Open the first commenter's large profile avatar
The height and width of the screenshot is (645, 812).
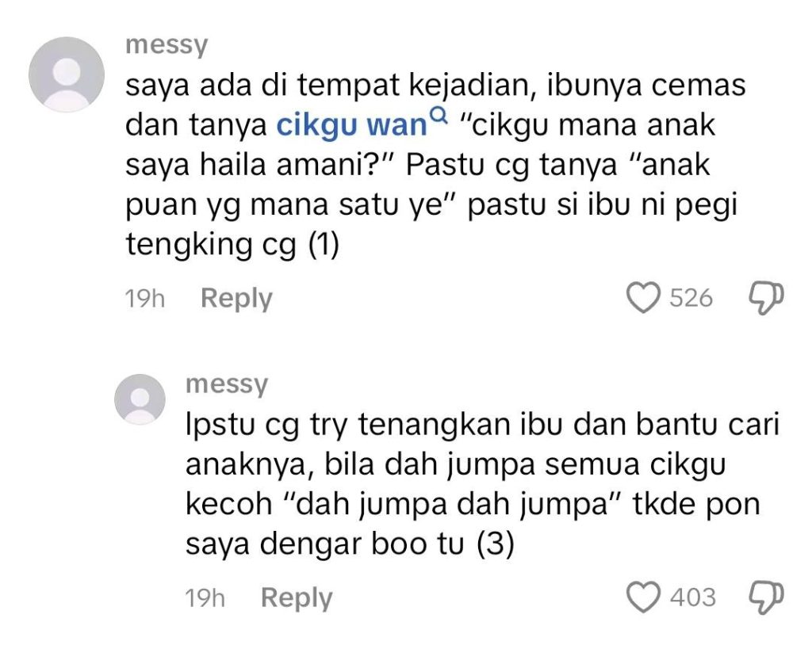point(67,74)
